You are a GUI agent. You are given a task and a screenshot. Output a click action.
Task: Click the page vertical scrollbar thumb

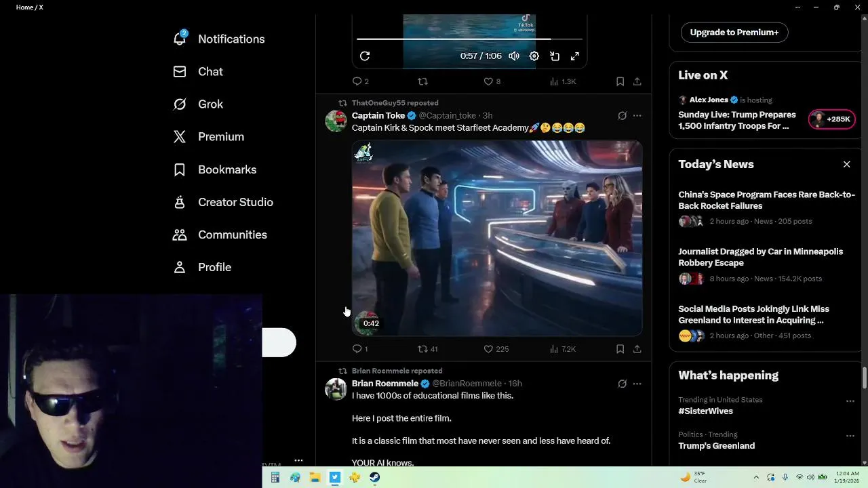865,378
